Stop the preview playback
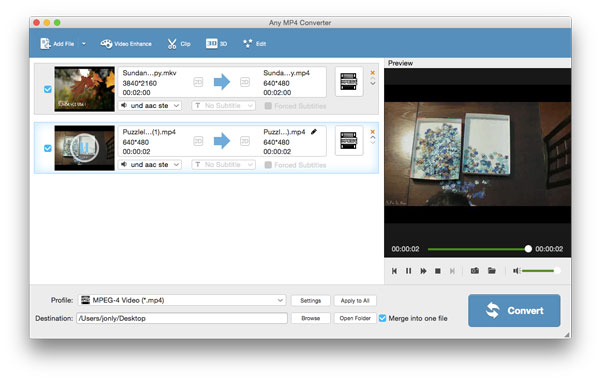The image size is (600, 380). pyautogui.click(x=438, y=271)
